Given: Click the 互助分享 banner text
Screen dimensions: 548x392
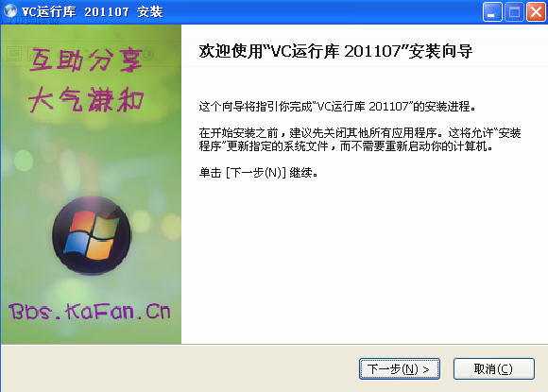Looking at the screenshot, I should point(86,60).
